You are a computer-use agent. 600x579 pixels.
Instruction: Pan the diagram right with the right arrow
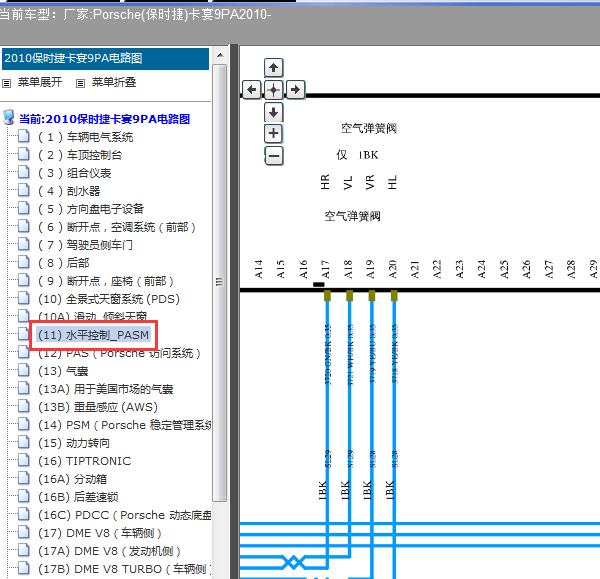point(295,90)
